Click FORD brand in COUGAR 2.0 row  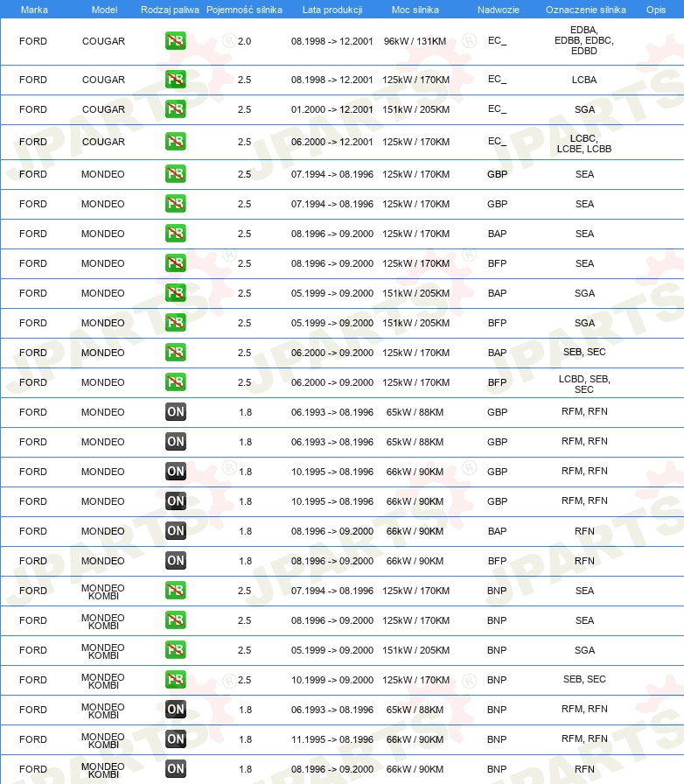click(33, 41)
